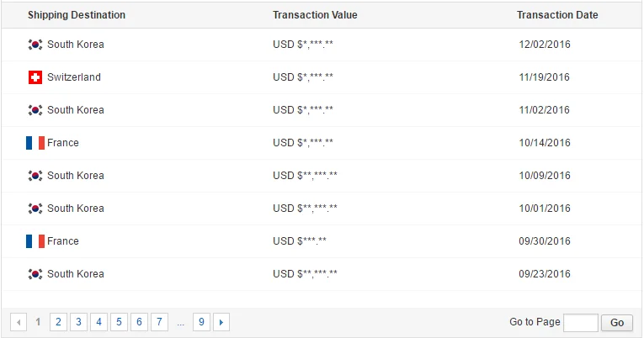This screenshot has height=338, width=644.
Task: Click the previous page left arrow
Action: click(19, 322)
